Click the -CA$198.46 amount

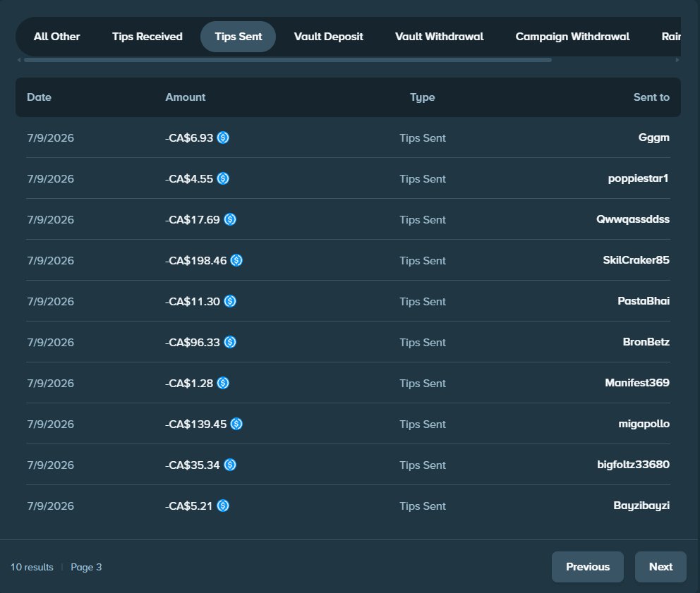pyautogui.click(x=196, y=261)
